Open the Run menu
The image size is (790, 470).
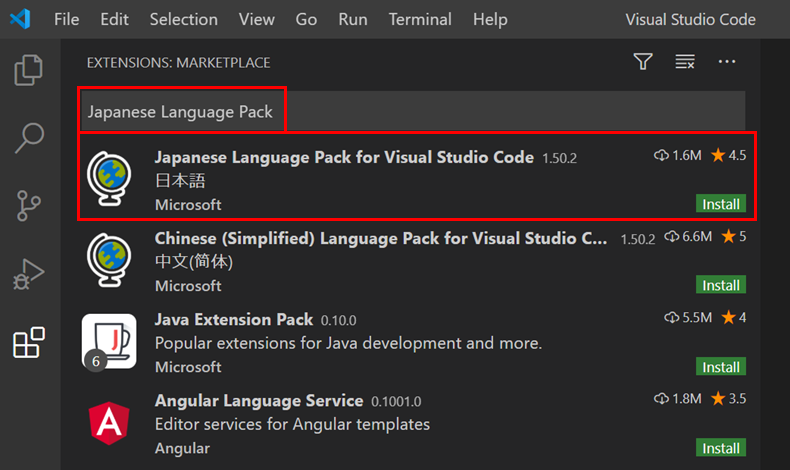[353, 19]
